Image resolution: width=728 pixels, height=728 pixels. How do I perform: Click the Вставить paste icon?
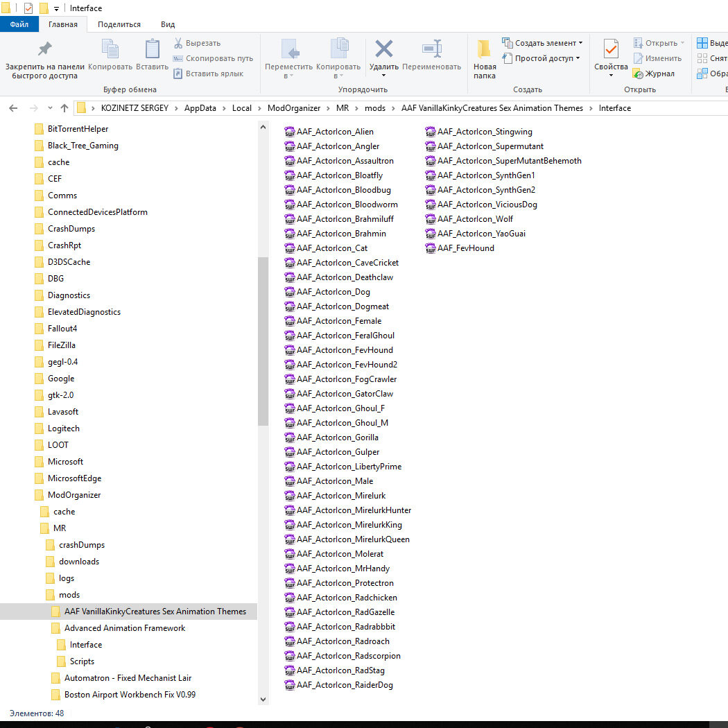point(153,49)
